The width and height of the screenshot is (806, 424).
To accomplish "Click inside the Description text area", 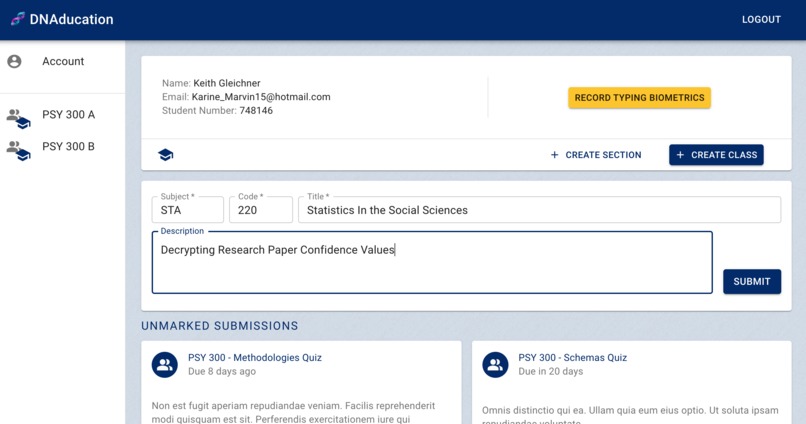I will pyautogui.click(x=432, y=263).
